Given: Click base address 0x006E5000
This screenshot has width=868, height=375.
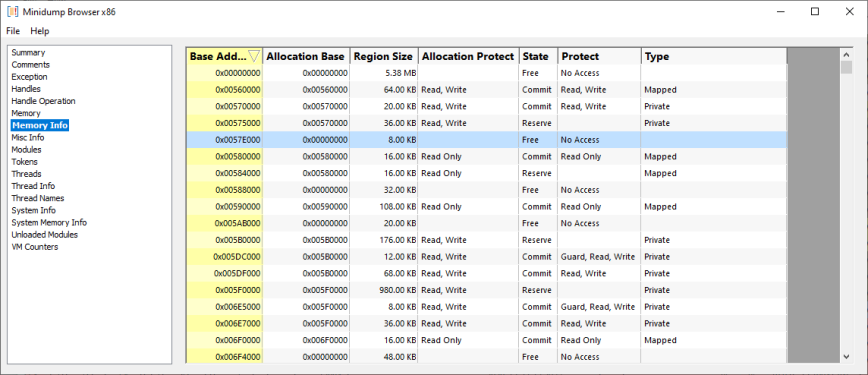Looking at the screenshot, I should pyautogui.click(x=224, y=306).
